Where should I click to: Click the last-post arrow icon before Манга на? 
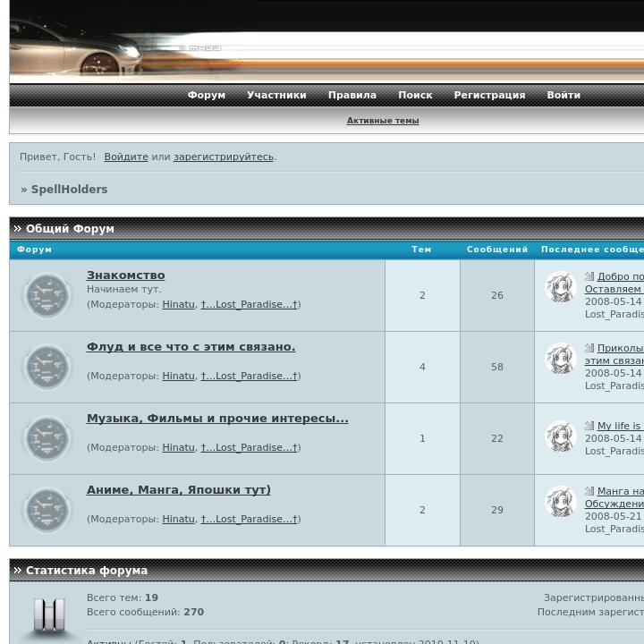tap(589, 491)
